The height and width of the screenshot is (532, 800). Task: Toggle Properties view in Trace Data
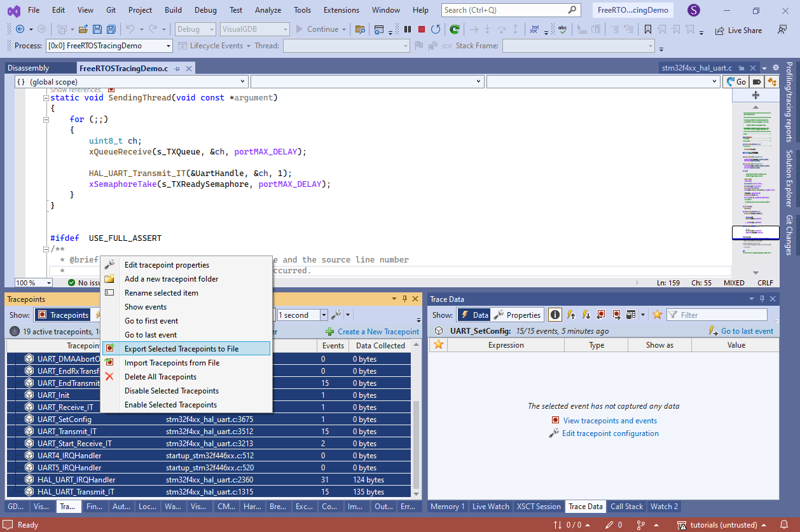pos(517,315)
